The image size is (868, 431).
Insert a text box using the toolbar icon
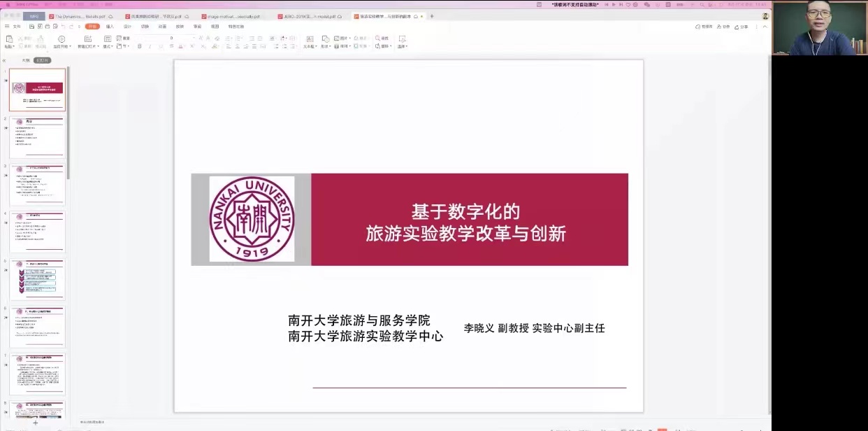coord(309,38)
